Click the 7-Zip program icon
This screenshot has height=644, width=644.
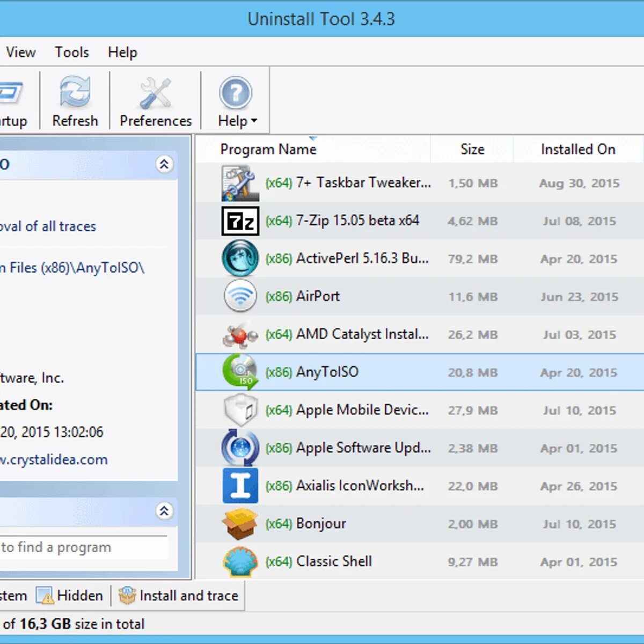(x=240, y=221)
